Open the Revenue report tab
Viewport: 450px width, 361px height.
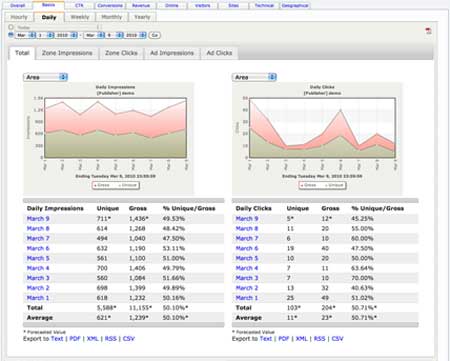[141, 6]
